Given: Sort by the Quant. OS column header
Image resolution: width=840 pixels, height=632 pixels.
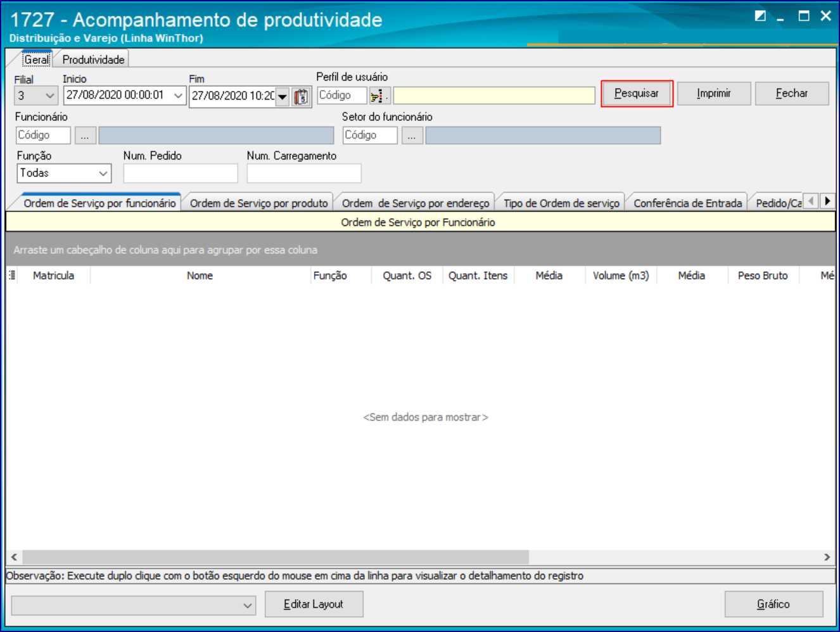Looking at the screenshot, I should [407, 275].
